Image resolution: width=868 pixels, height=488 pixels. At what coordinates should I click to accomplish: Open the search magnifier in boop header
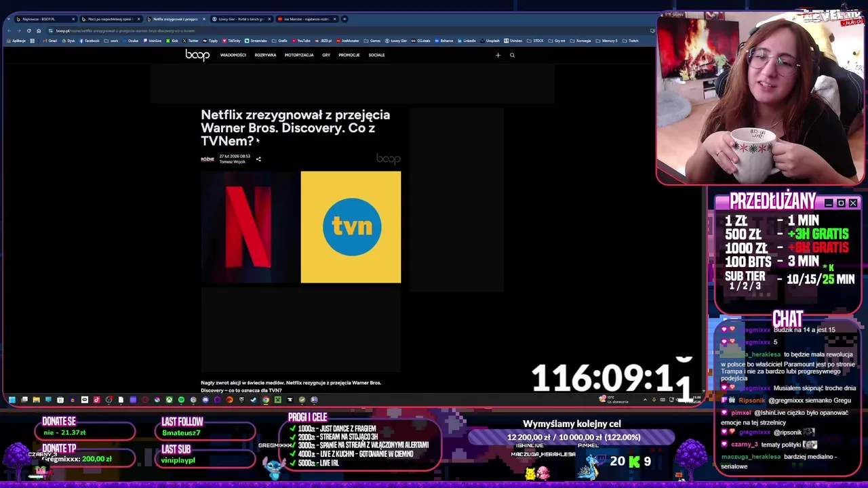[512, 55]
